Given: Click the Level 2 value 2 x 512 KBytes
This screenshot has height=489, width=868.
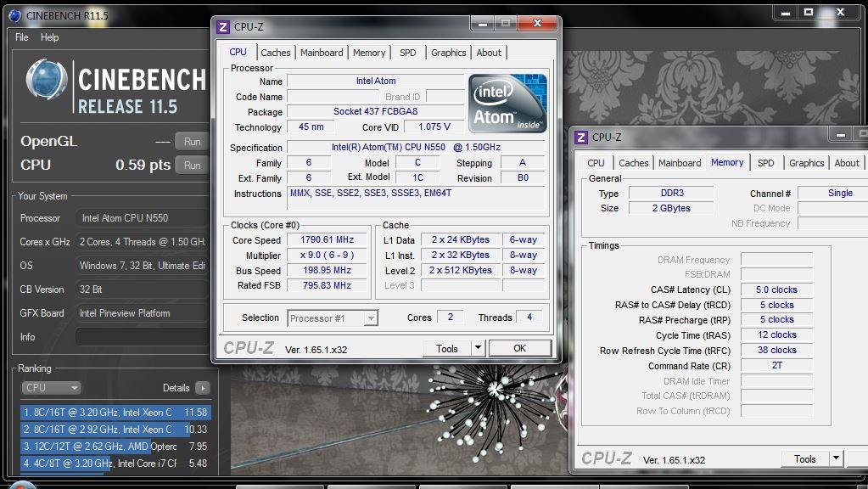Looking at the screenshot, I should click(461, 270).
